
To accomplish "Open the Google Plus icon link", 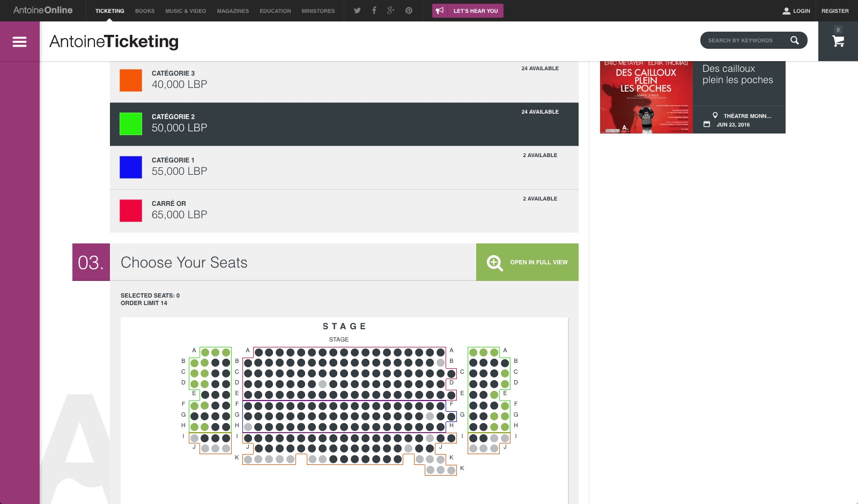I will [391, 11].
